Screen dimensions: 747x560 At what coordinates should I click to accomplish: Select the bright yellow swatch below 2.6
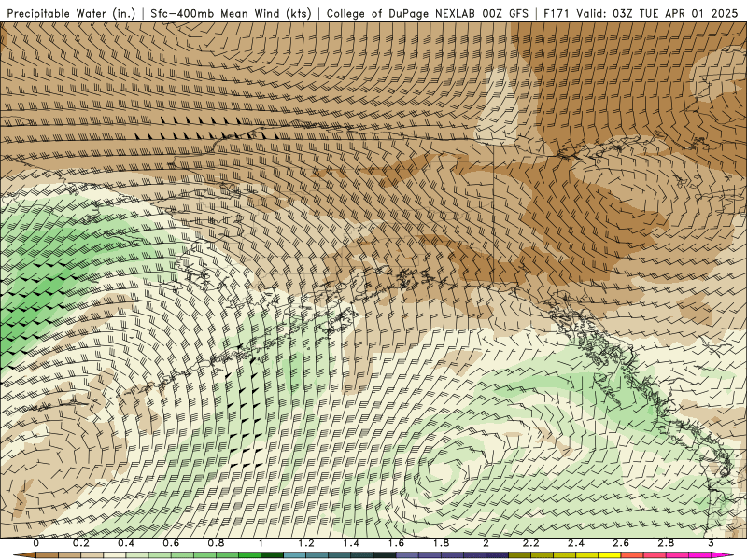610,555
